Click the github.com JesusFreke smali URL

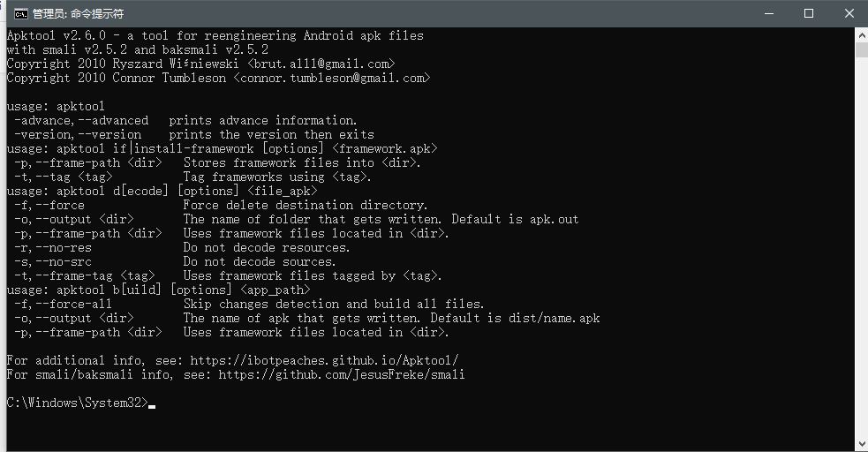[342, 374]
